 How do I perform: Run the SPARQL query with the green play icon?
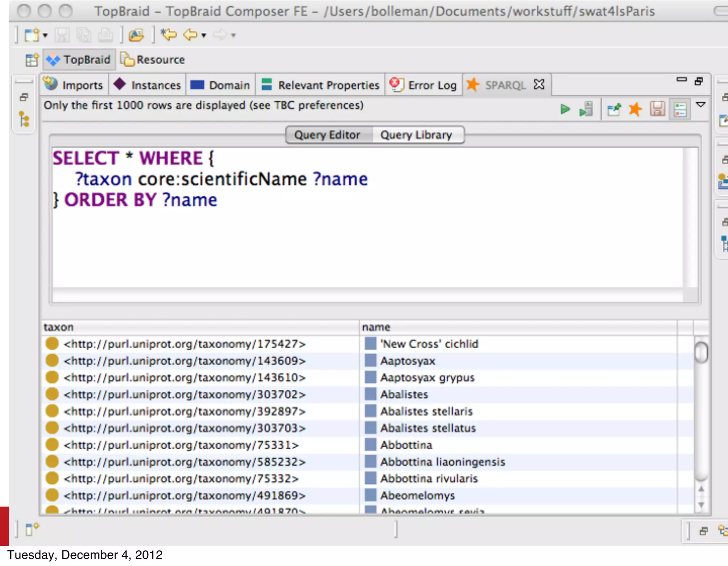coord(565,109)
